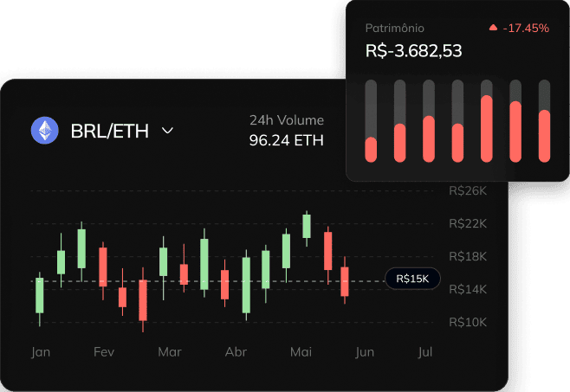The image size is (570, 392).
Task: Click the red loss indicator icon
Action: pyautogui.click(x=494, y=29)
